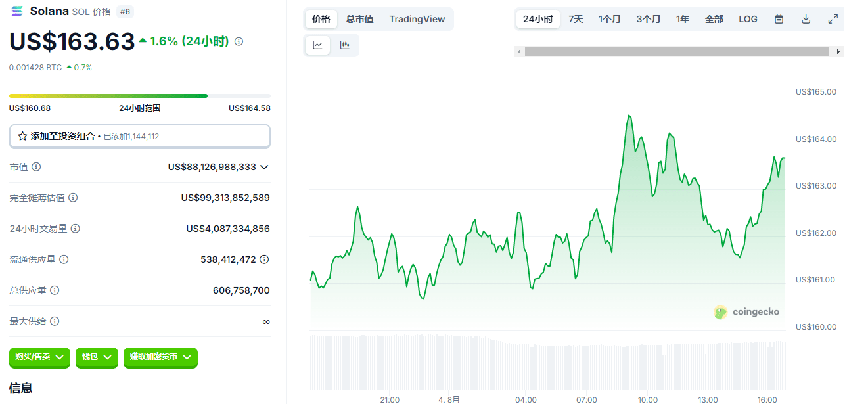Click the info icon beside 24小时交易量
The width and height of the screenshot is (868, 404).
point(76,229)
